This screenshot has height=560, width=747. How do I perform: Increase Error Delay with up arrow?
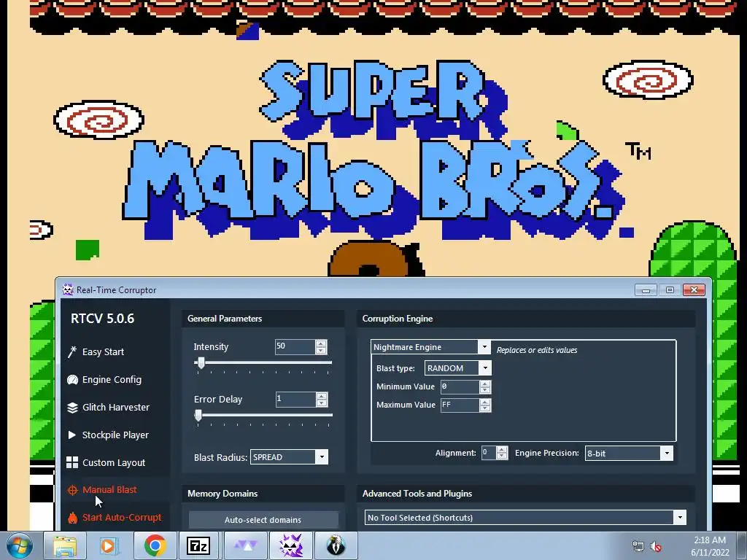tap(322, 396)
